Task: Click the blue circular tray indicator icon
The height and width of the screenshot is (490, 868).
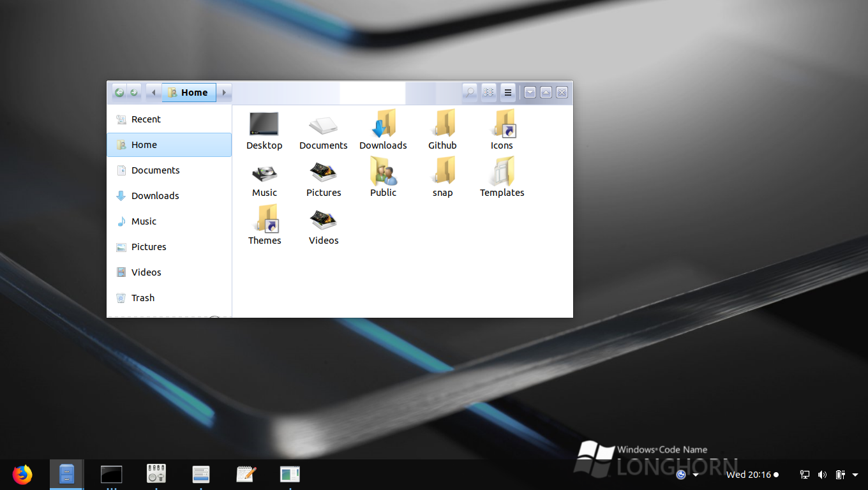Action: 681,475
